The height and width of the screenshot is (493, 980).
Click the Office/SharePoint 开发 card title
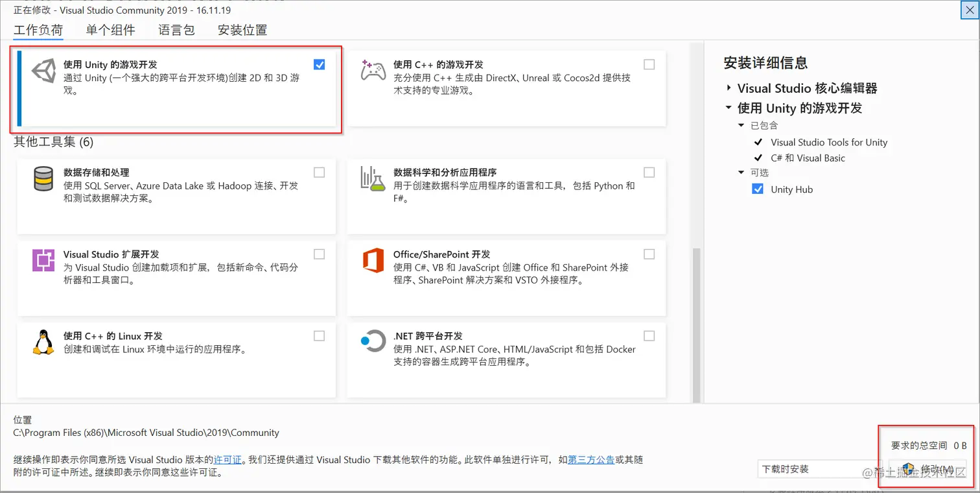click(442, 254)
